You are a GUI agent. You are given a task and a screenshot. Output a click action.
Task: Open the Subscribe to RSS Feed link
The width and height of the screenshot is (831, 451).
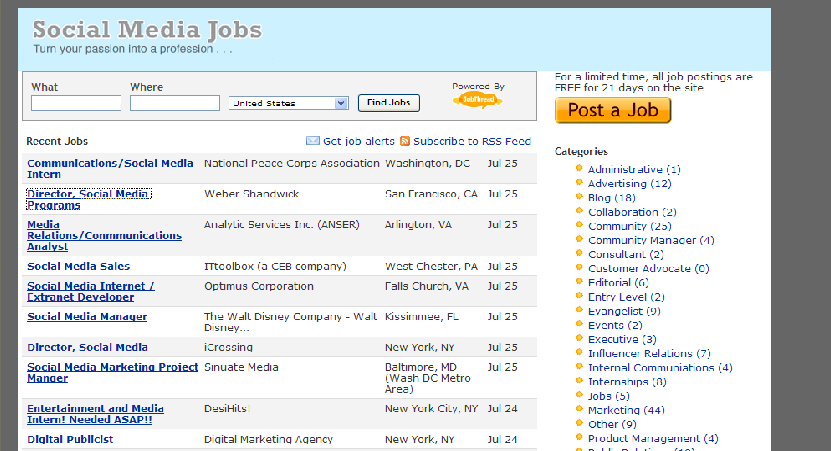472,142
